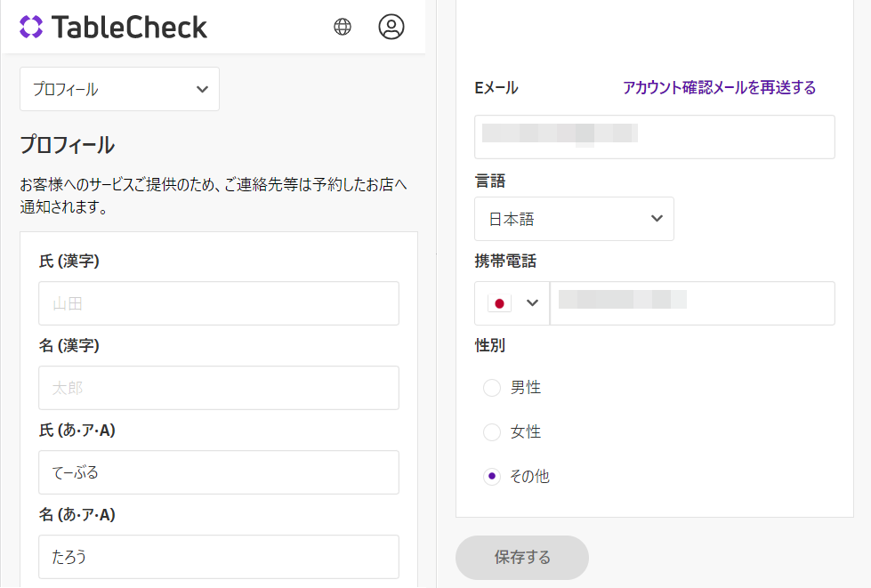871x588 pixels.
Task: Click the 氏 (あ·ア·A) field with てーぶる
Action: [219, 472]
